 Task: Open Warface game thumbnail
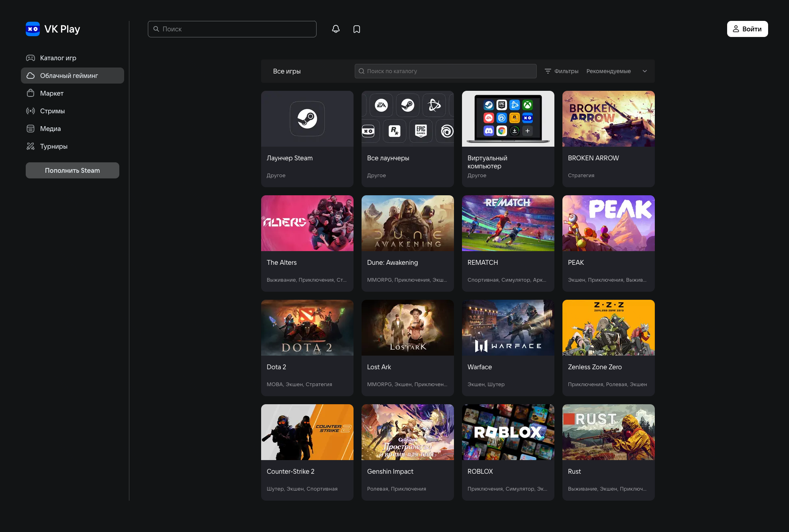pyautogui.click(x=508, y=327)
